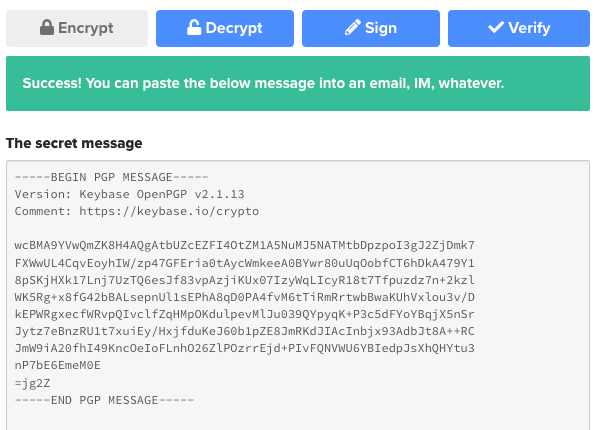Click the green Success notification banner

coord(298,83)
